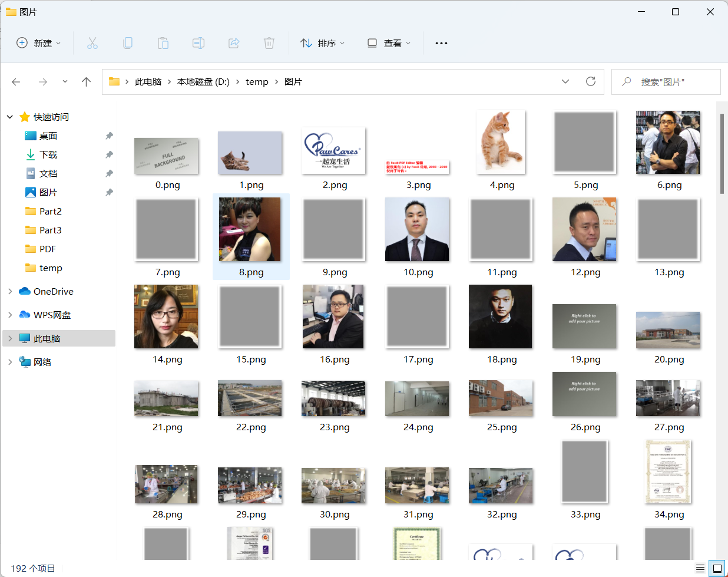Click the Rename icon in the toolbar
The image size is (728, 577).
click(x=198, y=42)
